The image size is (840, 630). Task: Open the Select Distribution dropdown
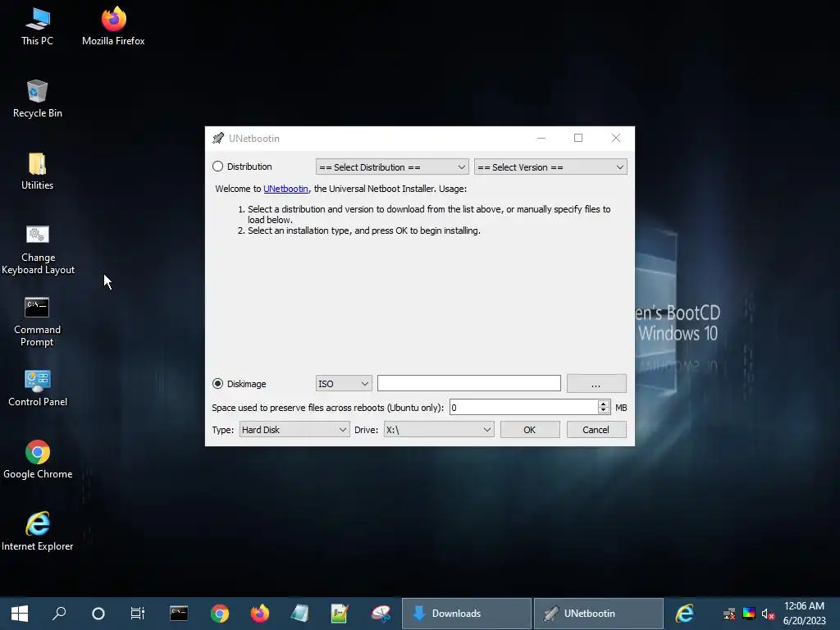coord(392,167)
